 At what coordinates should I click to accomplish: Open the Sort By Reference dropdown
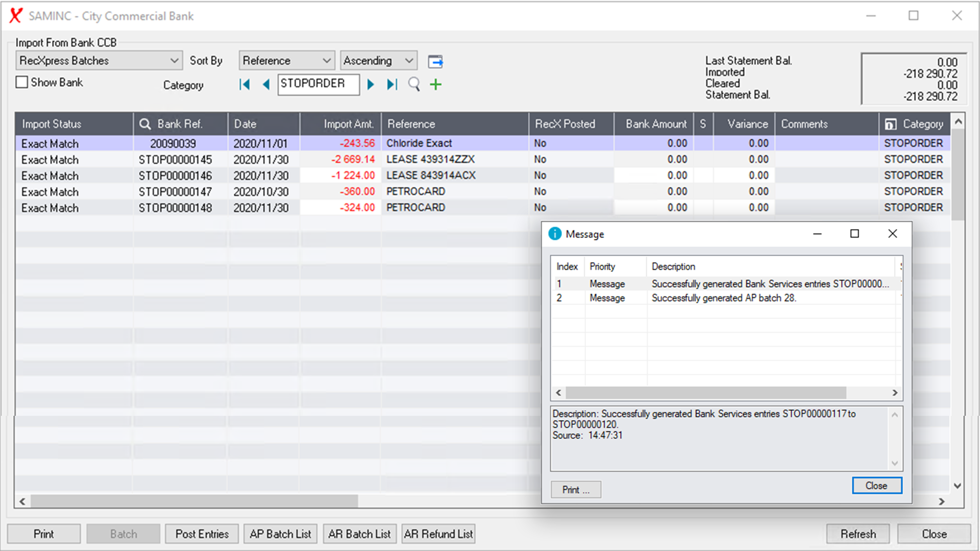[286, 60]
